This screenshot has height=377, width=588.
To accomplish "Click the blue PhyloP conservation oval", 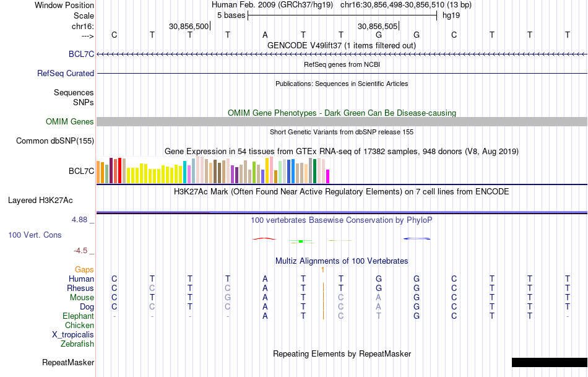I will tap(417, 238).
